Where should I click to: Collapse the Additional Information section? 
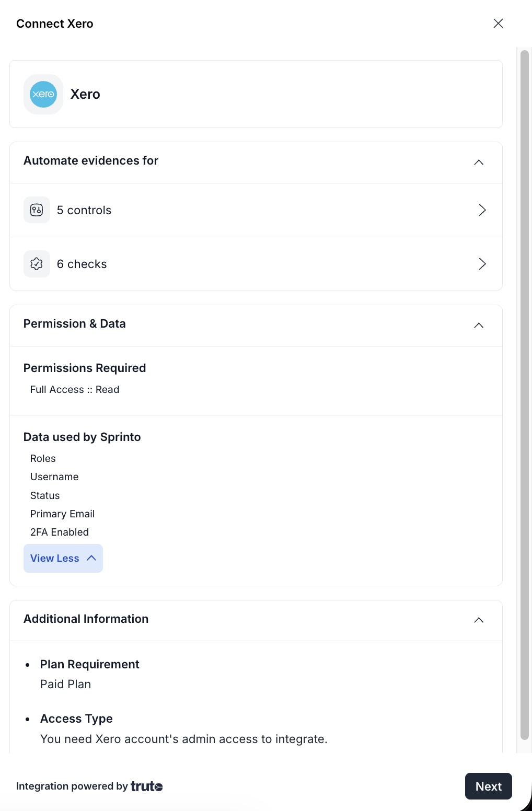pos(478,620)
